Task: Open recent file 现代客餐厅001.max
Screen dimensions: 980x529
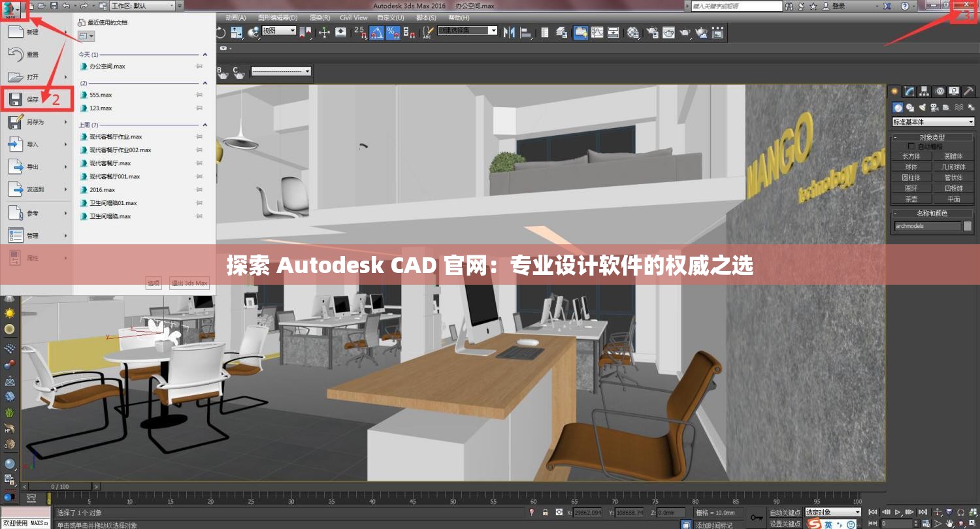Action: tap(114, 176)
